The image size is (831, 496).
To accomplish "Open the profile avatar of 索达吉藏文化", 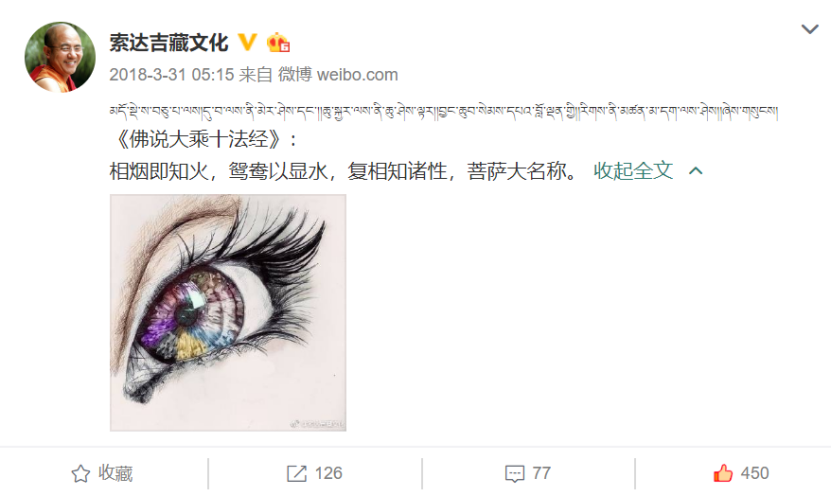I will tap(60, 57).
